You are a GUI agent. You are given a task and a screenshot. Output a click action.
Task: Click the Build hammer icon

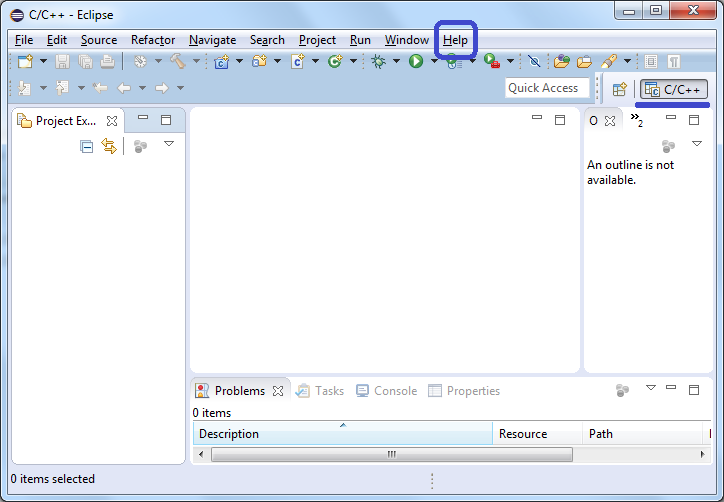click(x=178, y=61)
